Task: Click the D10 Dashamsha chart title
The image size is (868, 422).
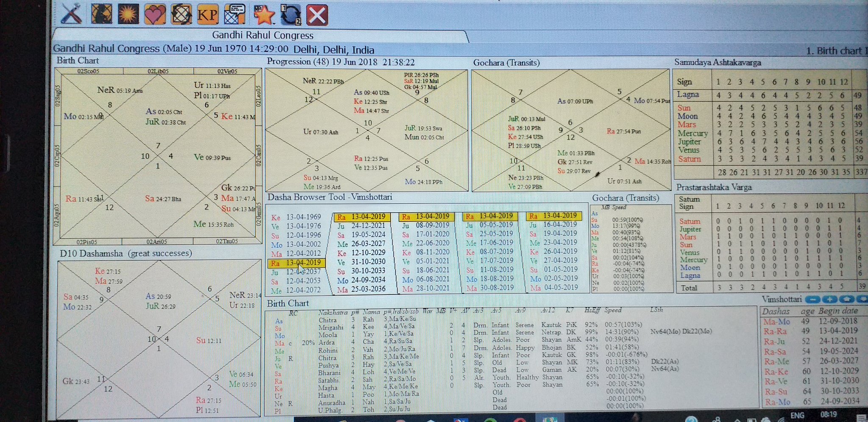Action: pos(126,253)
